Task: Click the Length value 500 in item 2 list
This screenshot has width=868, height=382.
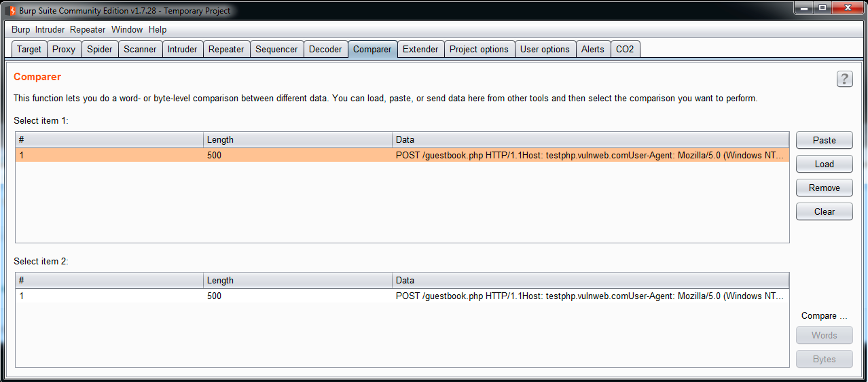Action: coord(214,296)
